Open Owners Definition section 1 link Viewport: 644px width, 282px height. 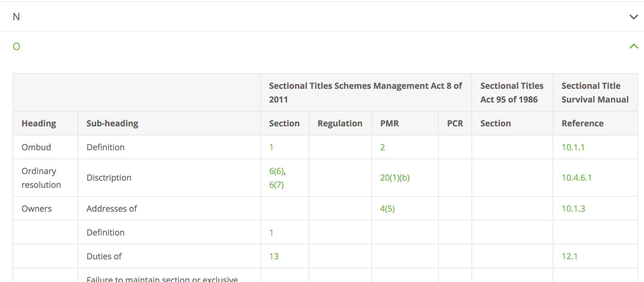(271, 233)
